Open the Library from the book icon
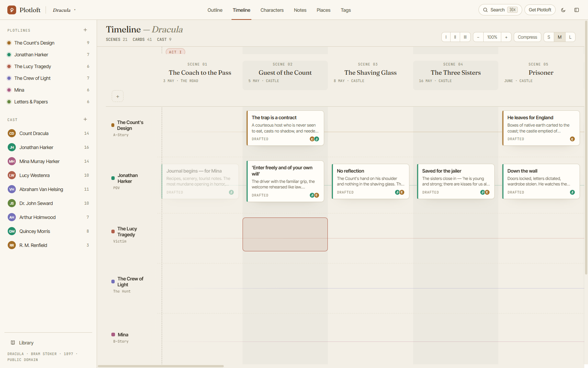 pos(13,343)
